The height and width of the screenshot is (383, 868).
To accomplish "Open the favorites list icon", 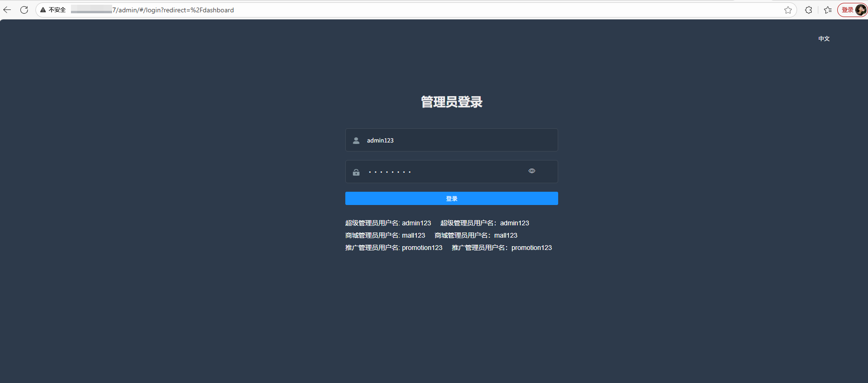I will click(828, 10).
